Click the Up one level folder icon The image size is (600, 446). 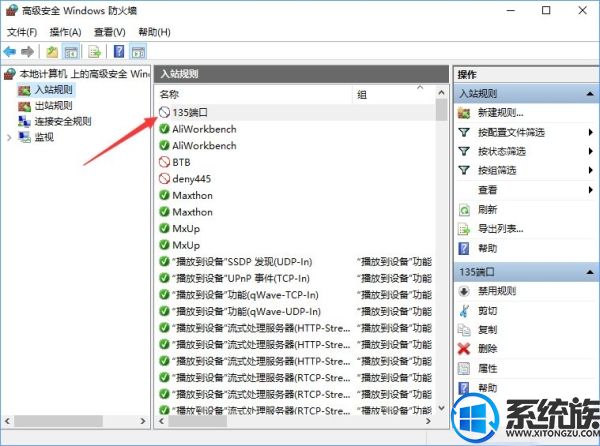(52, 52)
